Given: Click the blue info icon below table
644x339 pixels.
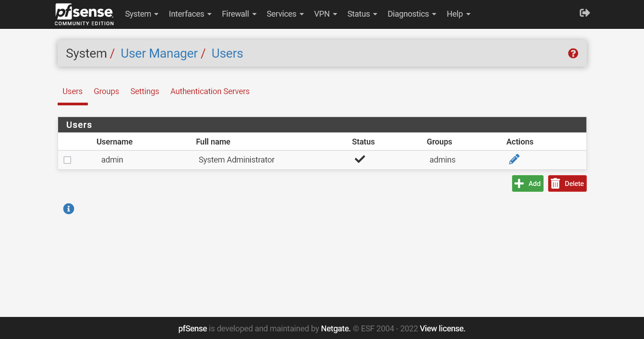Looking at the screenshot, I should pos(68,209).
